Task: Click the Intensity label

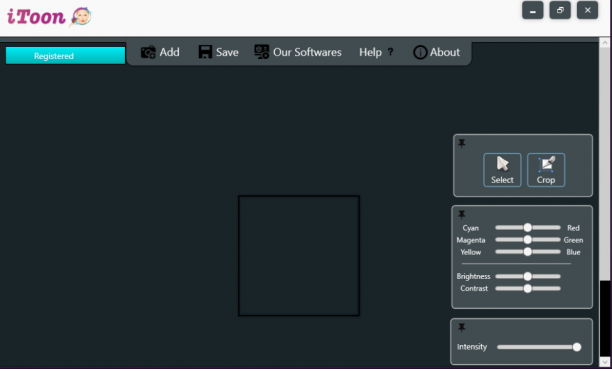Action: pos(472,347)
